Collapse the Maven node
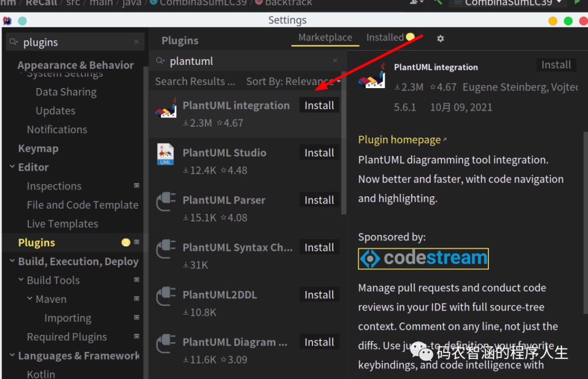Image resolution: width=588 pixels, height=379 pixels. tap(29, 299)
